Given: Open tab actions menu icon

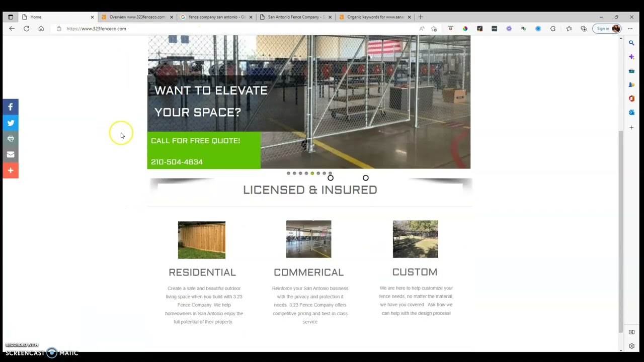Looking at the screenshot, I should (11, 17).
